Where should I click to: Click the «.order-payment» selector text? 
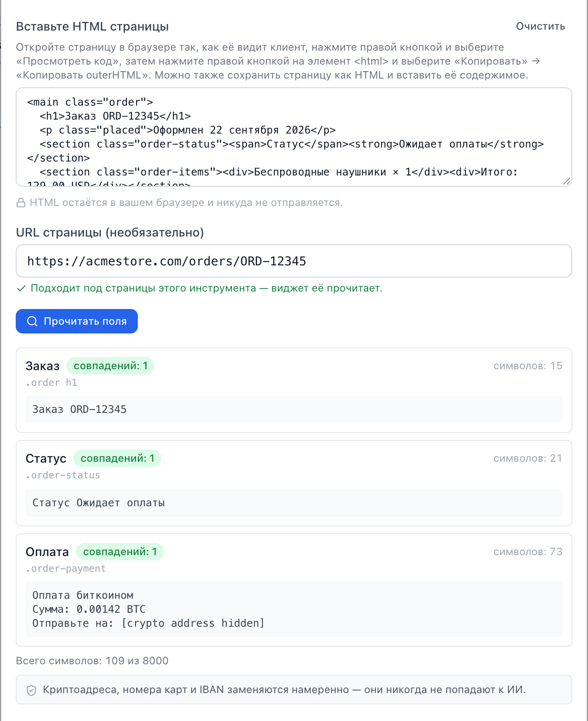tap(66, 569)
